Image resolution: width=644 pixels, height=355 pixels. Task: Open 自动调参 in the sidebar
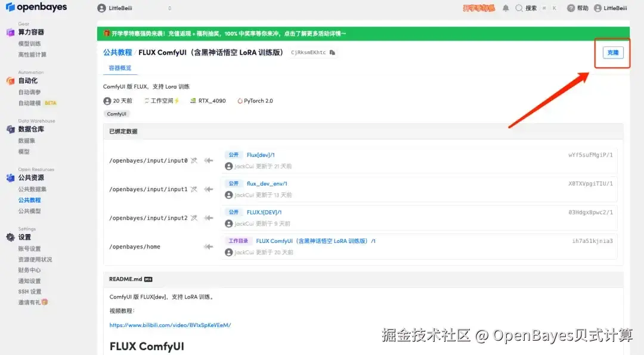(x=29, y=92)
